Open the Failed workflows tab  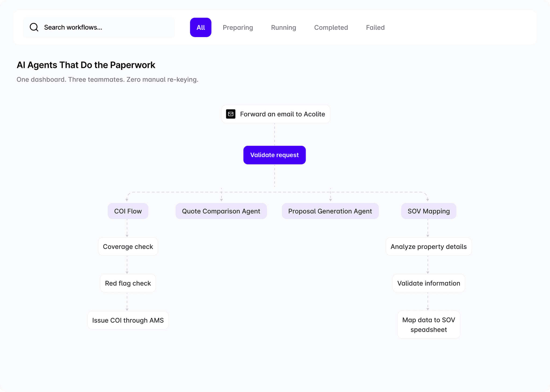(x=375, y=27)
